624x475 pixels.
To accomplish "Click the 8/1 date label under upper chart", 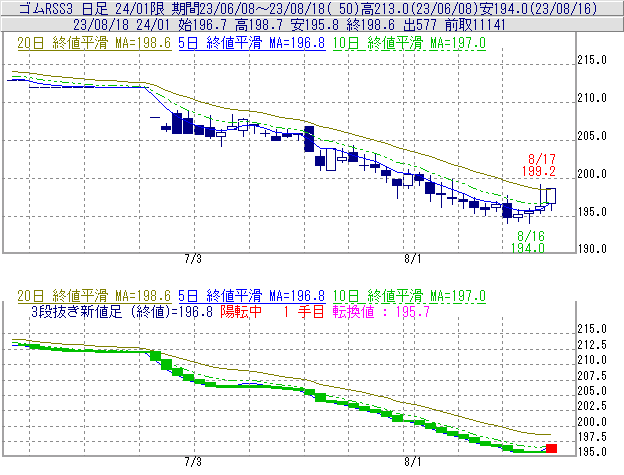I will (413, 259).
